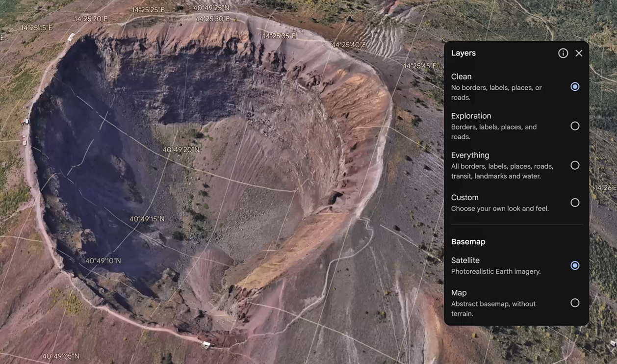Image resolution: width=617 pixels, height=364 pixels.
Task: Click the 40°49'05"N latitude label
Action: tap(60, 356)
